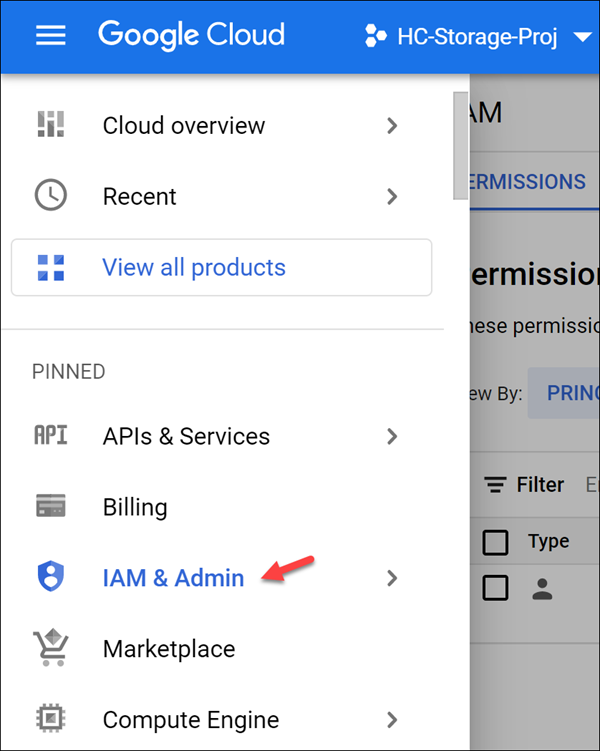This screenshot has width=600, height=751.
Task: Click the project hexagon icon beside HC-Storage-Proj
Action: pyautogui.click(x=375, y=36)
